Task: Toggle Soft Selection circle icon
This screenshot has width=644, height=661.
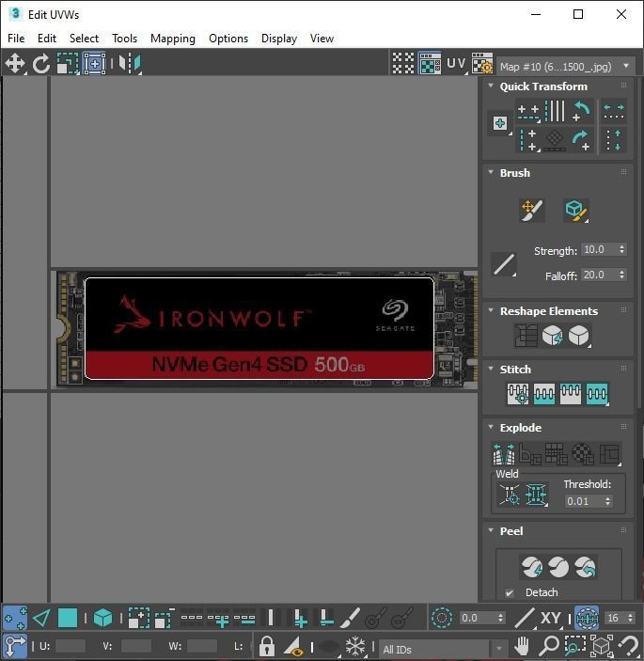Action: click(442, 618)
